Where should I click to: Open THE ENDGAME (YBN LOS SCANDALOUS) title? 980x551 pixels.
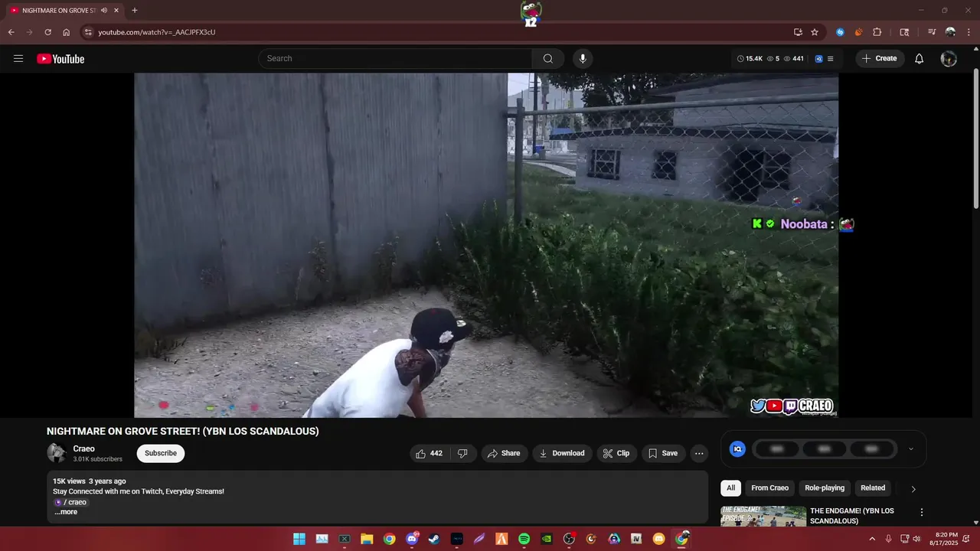click(852, 516)
